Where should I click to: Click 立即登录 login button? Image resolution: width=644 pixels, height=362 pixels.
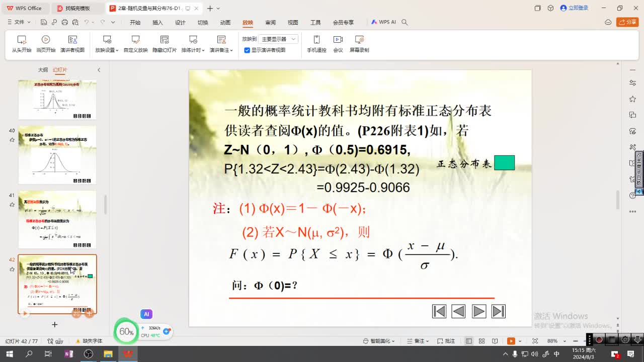point(574,8)
